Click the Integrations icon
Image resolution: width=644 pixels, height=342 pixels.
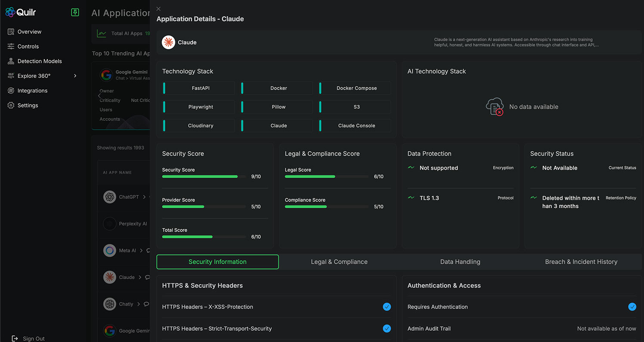coord(11,91)
